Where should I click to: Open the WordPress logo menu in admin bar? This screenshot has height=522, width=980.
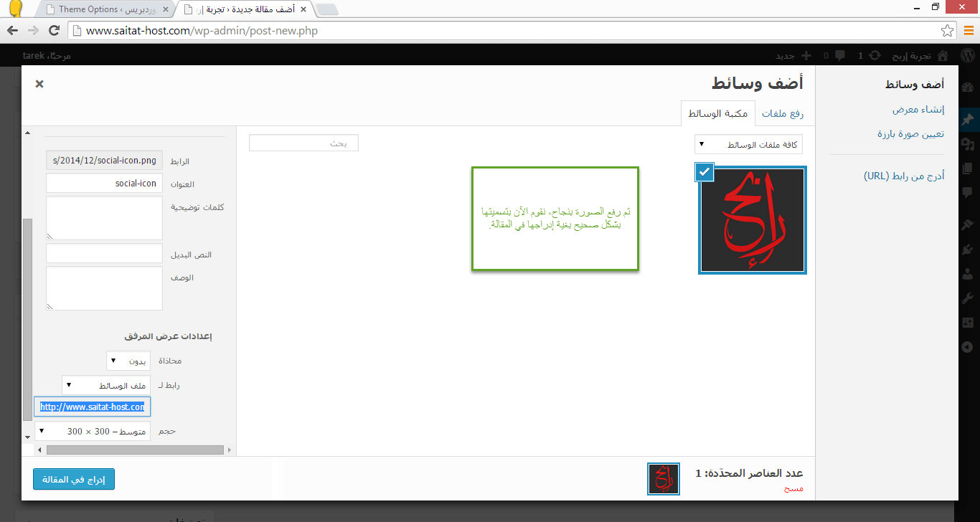968,55
